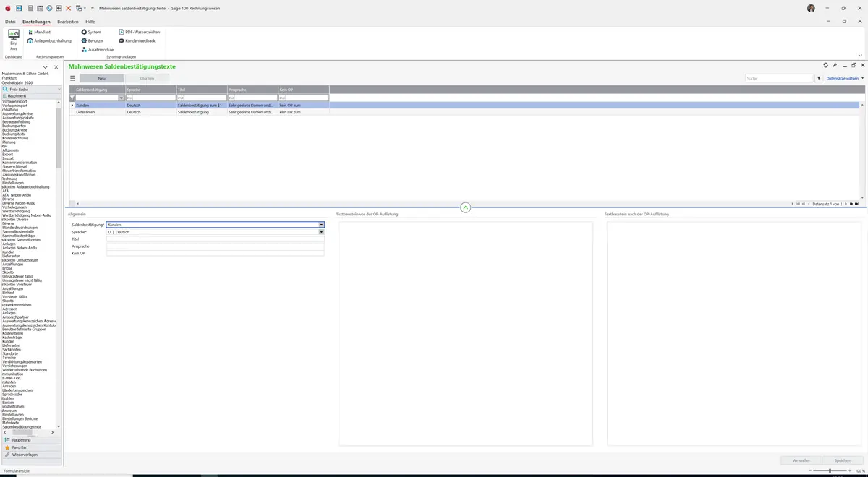Close the navigation sidebar panel
868x477 pixels.
[x=56, y=67]
